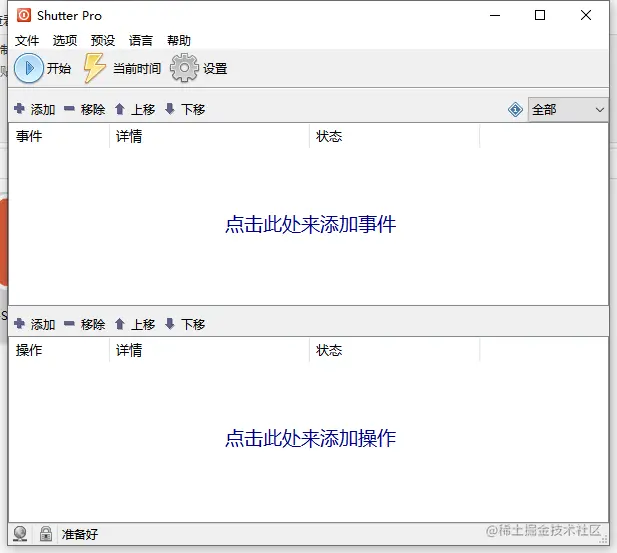The width and height of the screenshot is (617, 553).
Task: Click down arrow icon in actions toolbar
Action: click(x=170, y=324)
